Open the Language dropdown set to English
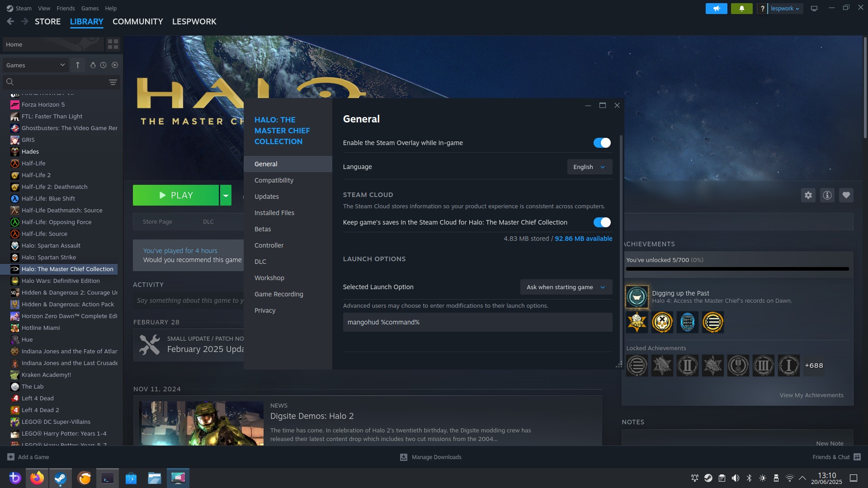 point(590,167)
